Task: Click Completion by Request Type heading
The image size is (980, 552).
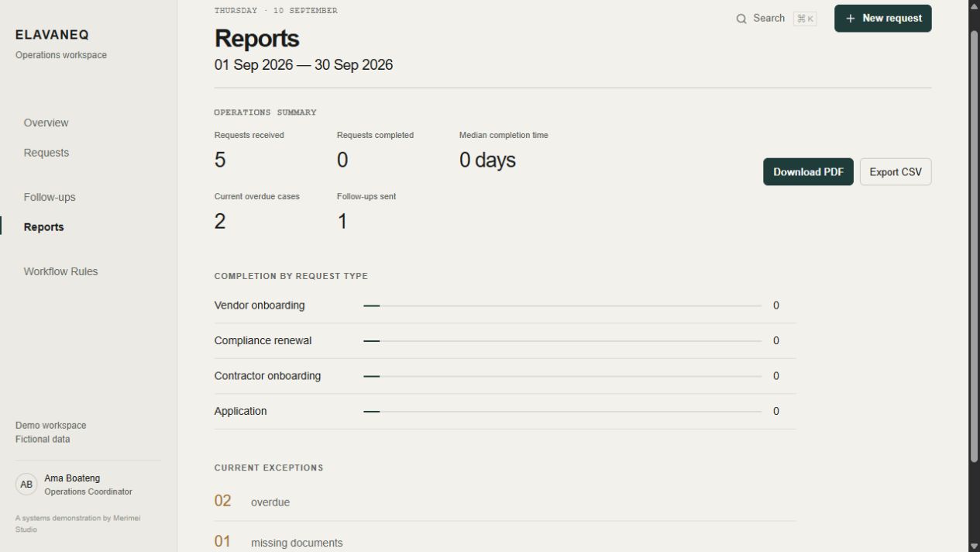Action: [x=291, y=276]
